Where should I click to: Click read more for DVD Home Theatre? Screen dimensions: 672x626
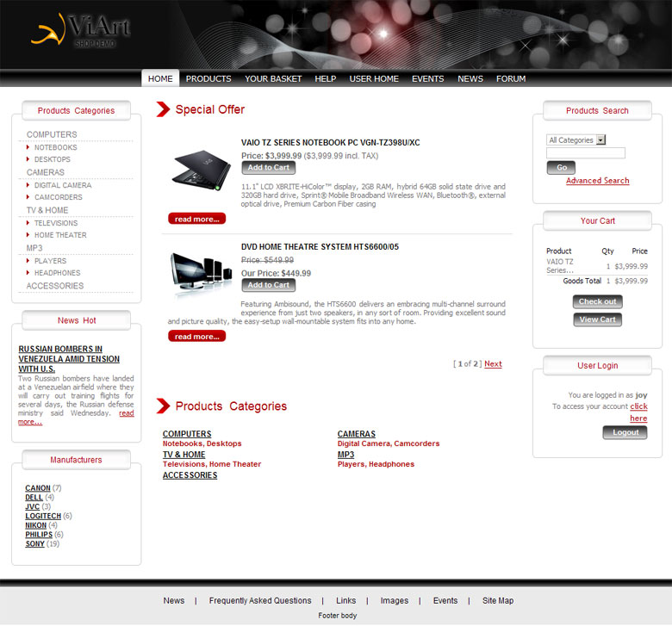(x=196, y=337)
